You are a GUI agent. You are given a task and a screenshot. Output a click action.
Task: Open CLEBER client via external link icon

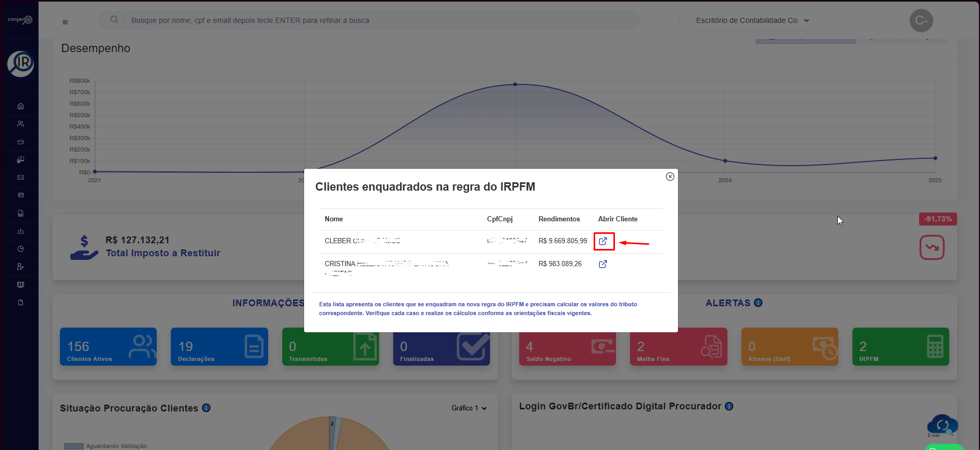pyautogui.click(x=603, y=241)
